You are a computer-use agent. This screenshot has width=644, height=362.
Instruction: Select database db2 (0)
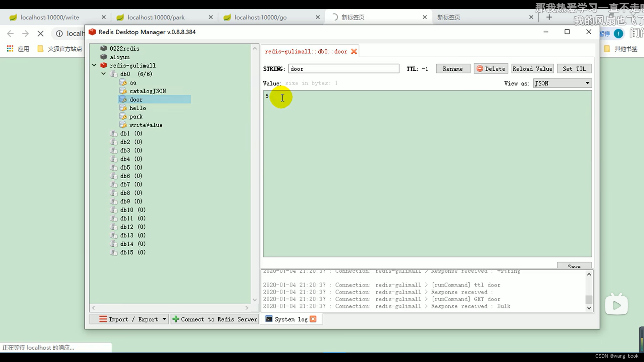click(x=131, y=142)
